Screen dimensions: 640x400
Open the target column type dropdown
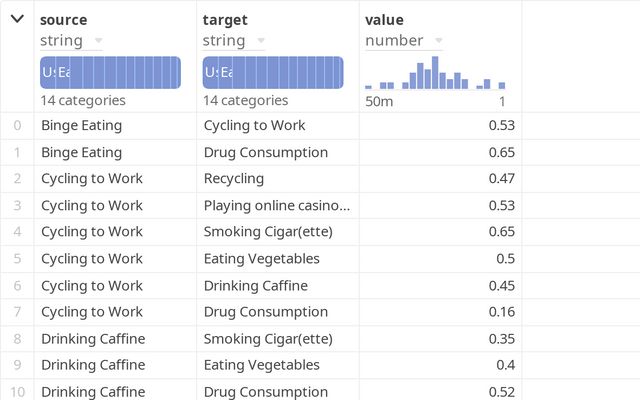point(259,41)
